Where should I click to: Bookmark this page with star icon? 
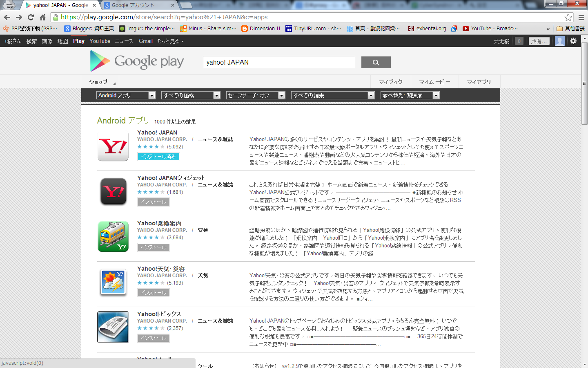[568, 17]
